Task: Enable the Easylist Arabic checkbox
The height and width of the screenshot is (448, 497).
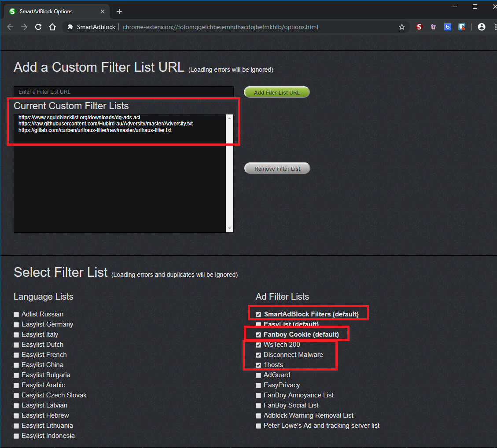Action: pos(16,386)
